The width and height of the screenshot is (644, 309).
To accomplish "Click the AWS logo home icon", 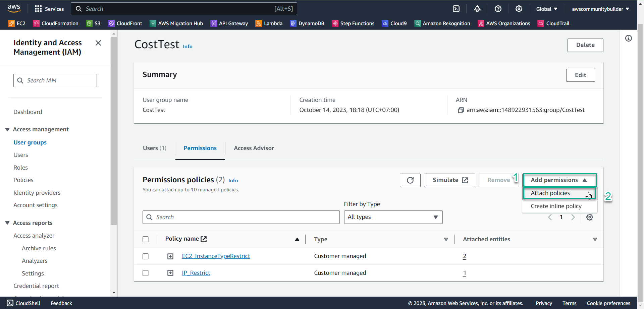I will [x=14, y=8].
